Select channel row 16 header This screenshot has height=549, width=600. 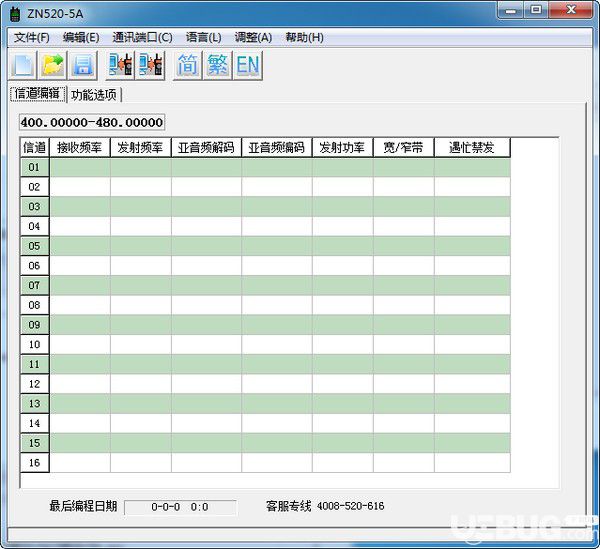pos(34,463)
